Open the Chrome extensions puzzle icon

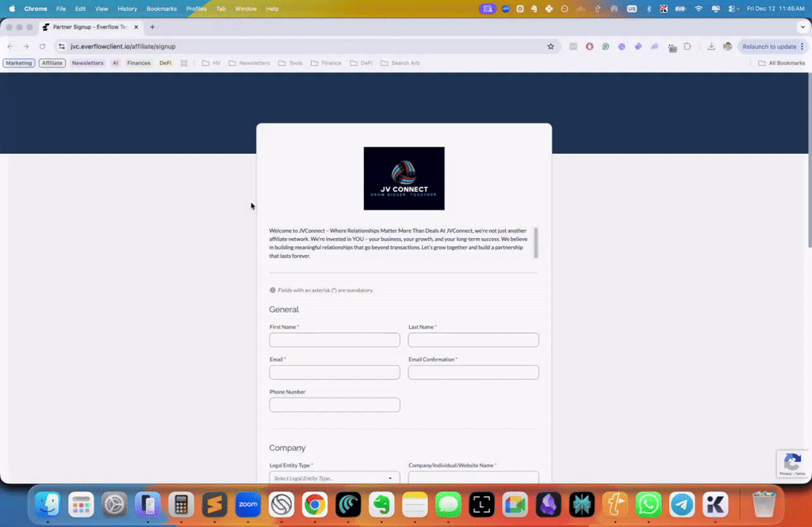(686, 47)
